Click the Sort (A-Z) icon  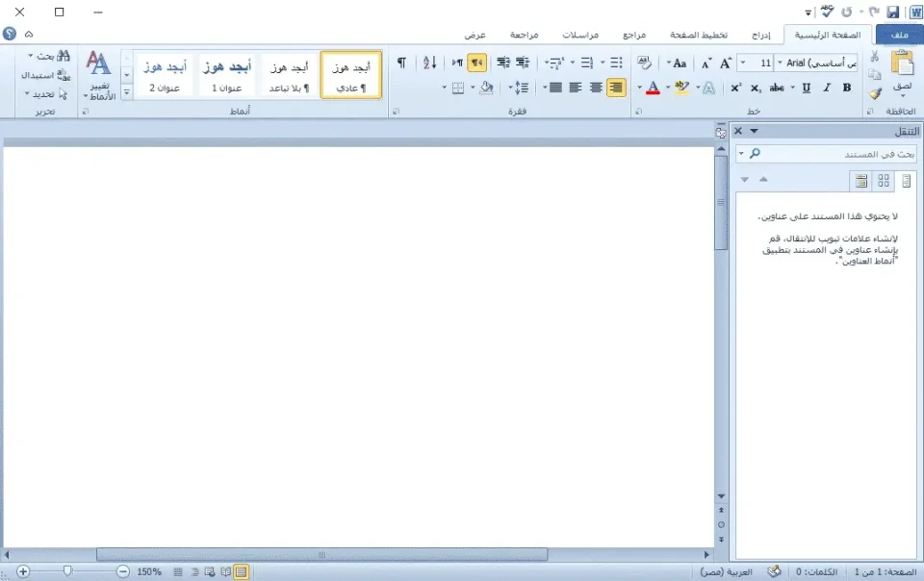point(429,63)
